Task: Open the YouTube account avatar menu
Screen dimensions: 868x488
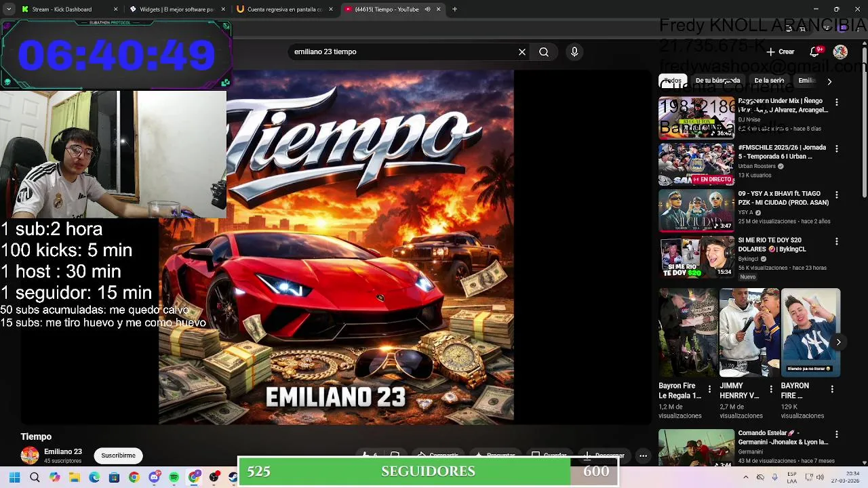Action: pos(840,52)
